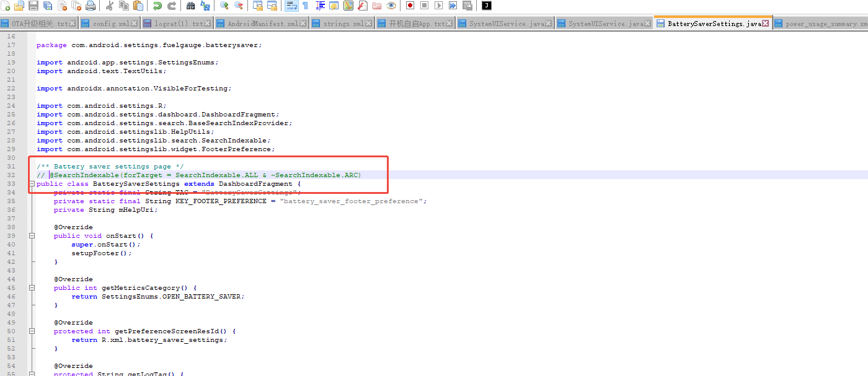Click the package declaration line text
The width and height of the screenshot is (868, 376).
(149, 45)
